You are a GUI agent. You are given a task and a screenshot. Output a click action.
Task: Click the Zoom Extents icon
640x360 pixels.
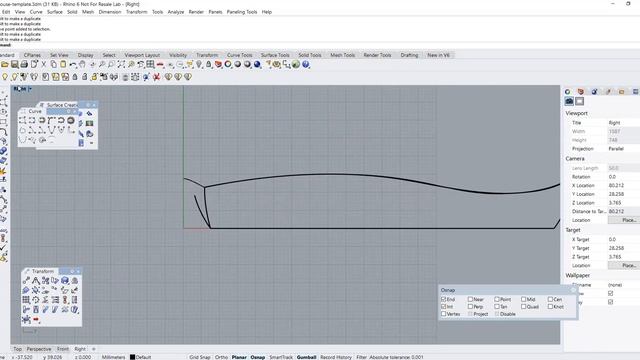click(121, 64)
